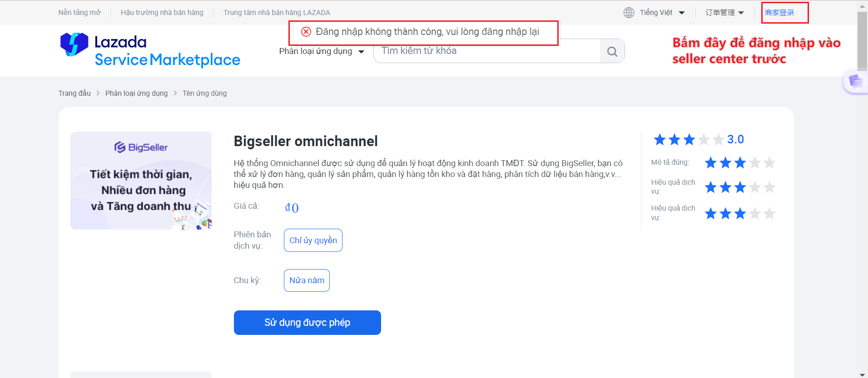Select Nửa năm billing cycle
This screenshot has height=378, width=868.
pos(307,280)
